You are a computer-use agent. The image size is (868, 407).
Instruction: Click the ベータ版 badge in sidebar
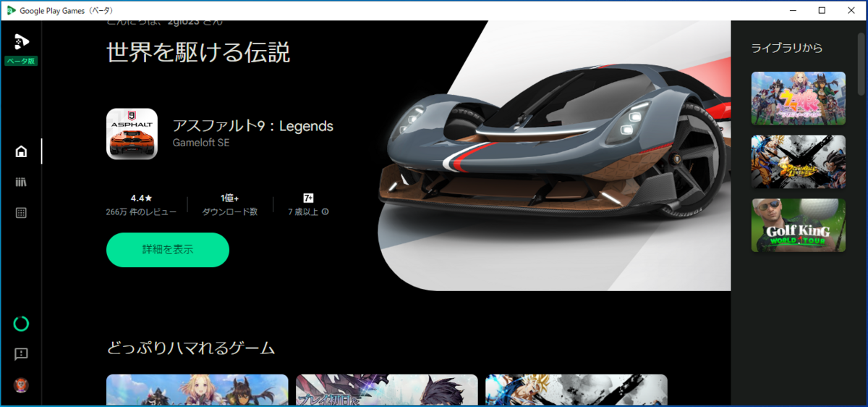point(21,61)
